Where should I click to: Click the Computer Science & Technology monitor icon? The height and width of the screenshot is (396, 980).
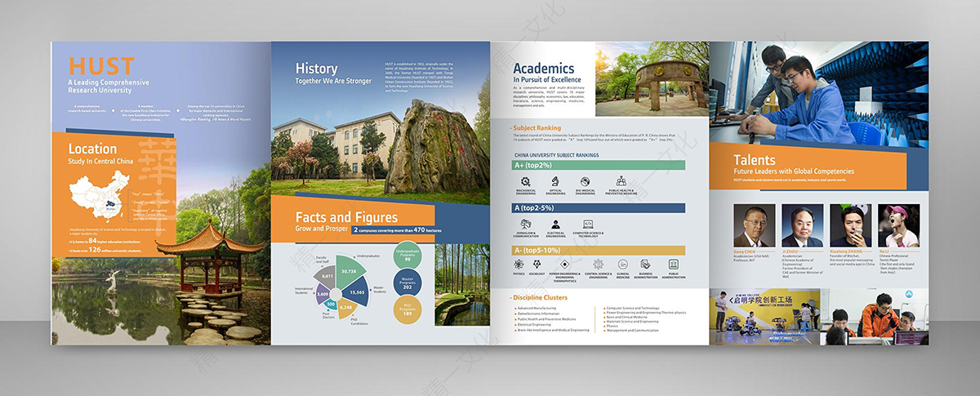point(587,224)
